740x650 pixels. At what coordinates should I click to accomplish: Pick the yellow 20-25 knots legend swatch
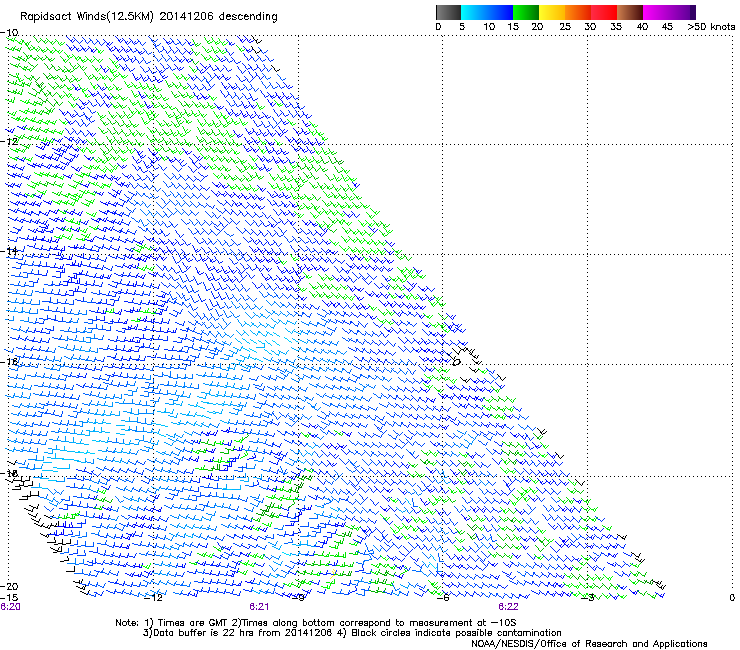(x=552, y=12)
